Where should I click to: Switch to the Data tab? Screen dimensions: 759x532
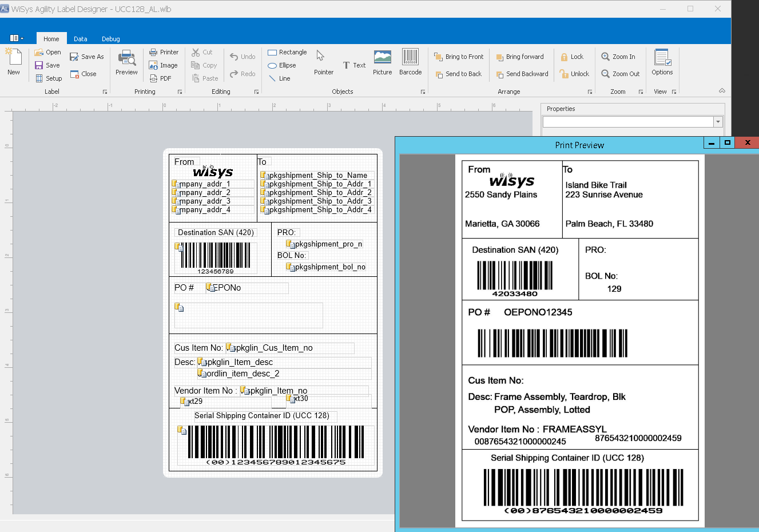80,39
